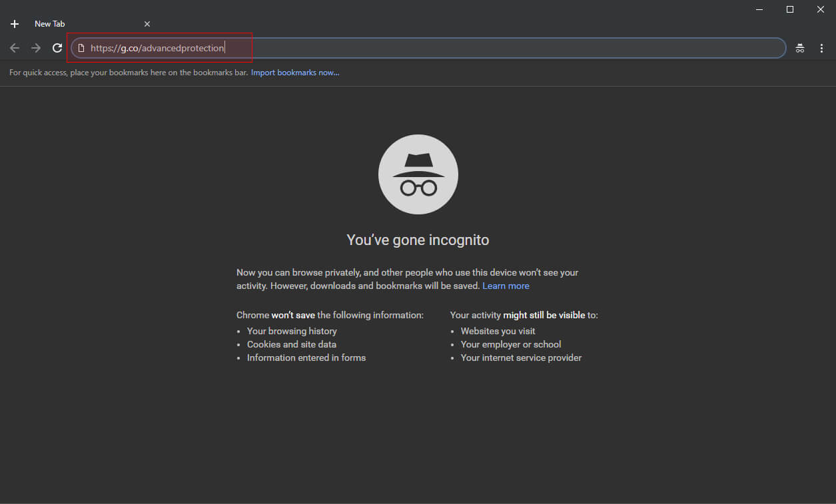Viewport: 836px width, 504px height.
Task: Click the Your internet service provider bullet
Action: [x=521, y=358]
